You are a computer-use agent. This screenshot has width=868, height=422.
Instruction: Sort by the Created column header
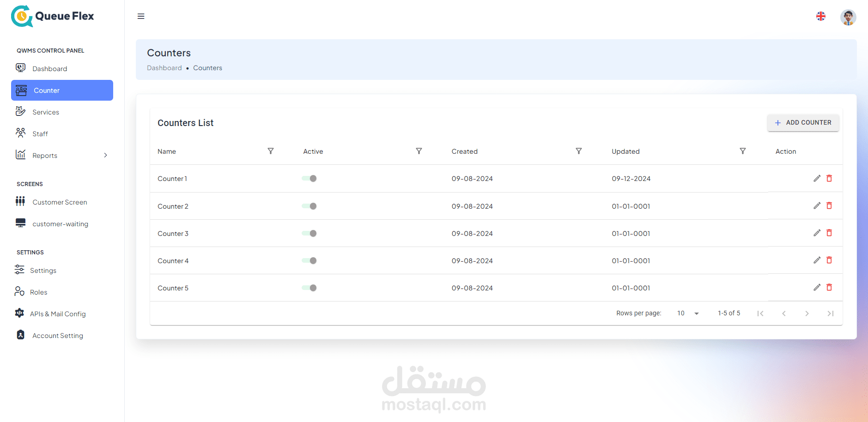465,151
